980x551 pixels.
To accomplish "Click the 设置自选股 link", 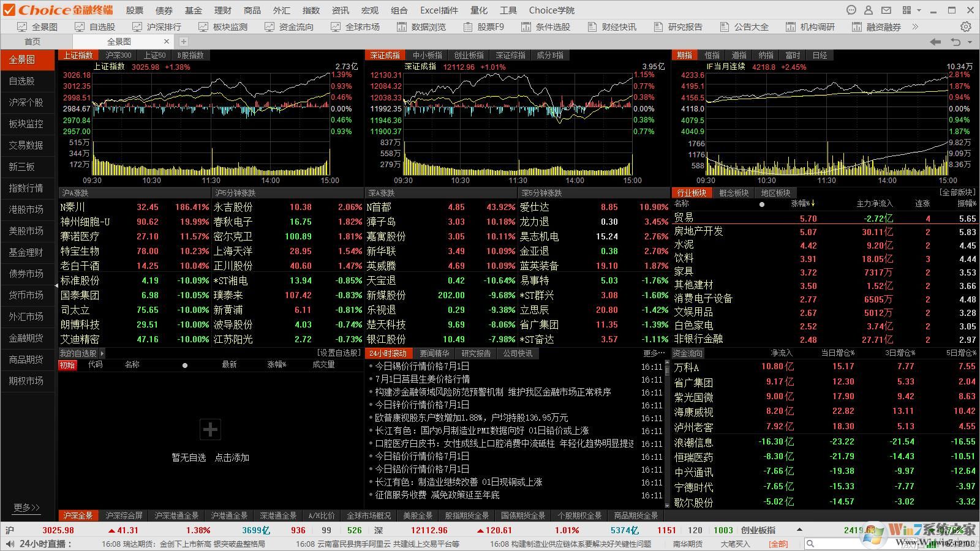I will click(339, 353).
